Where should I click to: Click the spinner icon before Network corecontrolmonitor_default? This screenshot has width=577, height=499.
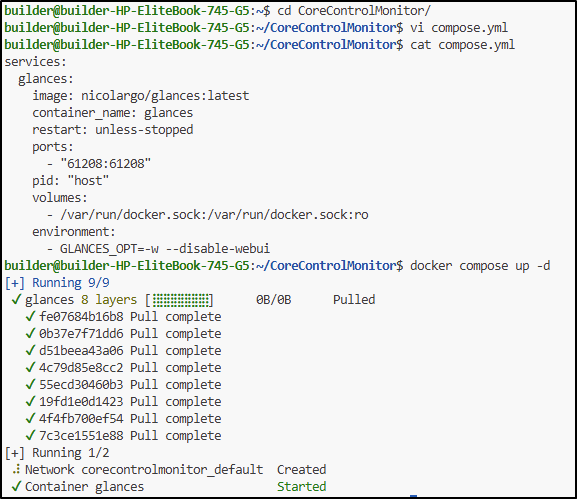pyautogui.click(x=16, y=470)
